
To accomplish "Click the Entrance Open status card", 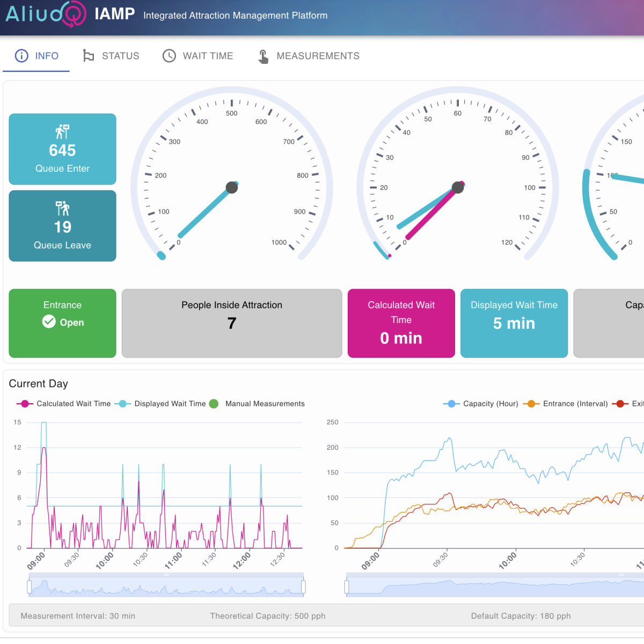I will click(x=62, y=323).
